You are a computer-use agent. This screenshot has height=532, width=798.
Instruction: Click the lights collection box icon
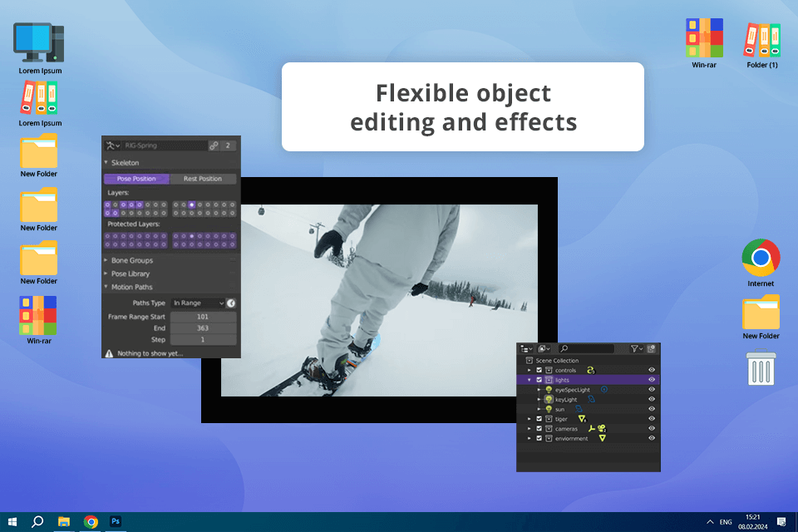click(549, 380)
